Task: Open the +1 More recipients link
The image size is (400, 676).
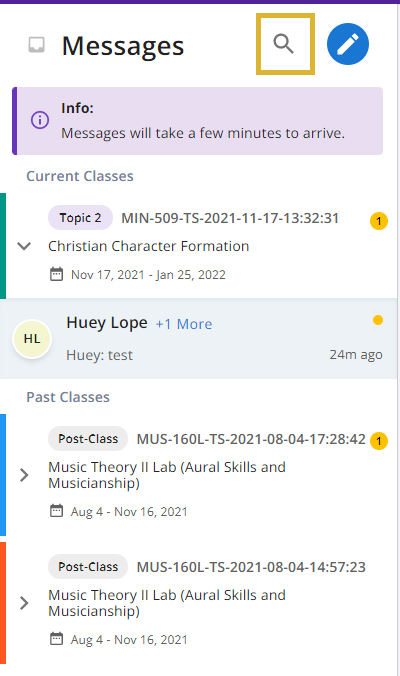Action: [x=184, y=324]
